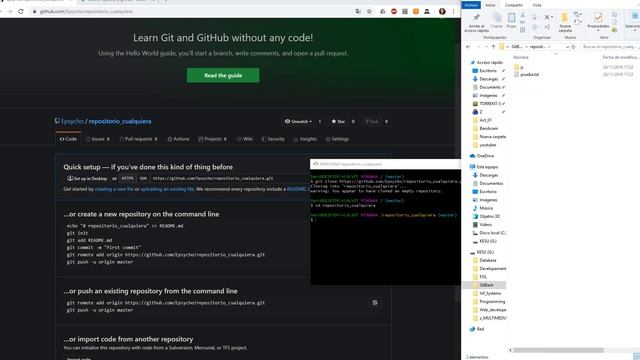
Task: Open the Projects tab
Action: tap(212, 139)
